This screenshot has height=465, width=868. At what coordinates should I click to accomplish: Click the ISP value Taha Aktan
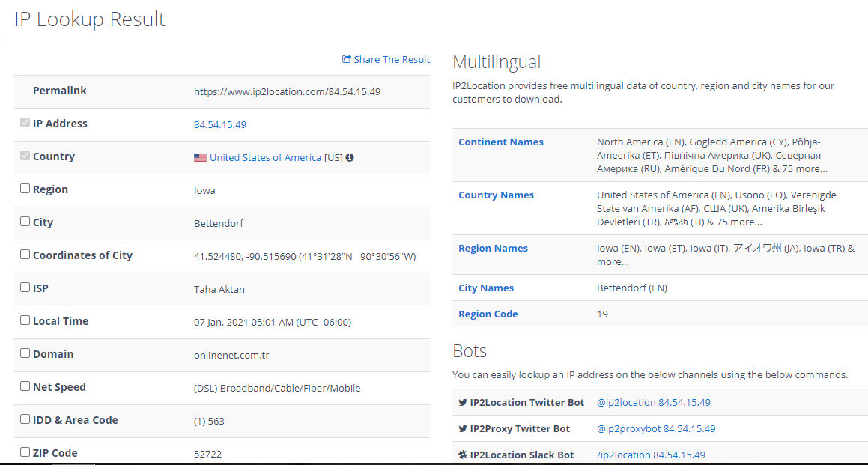coord(219,289)
